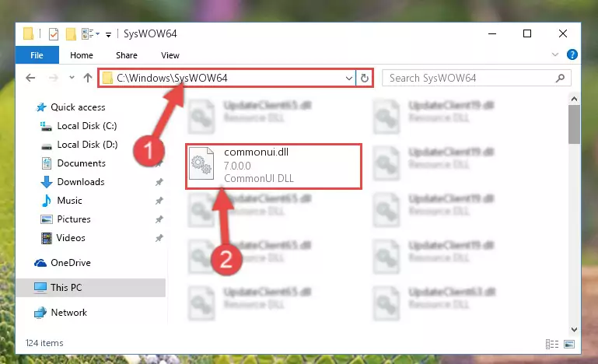
Task: Switch to the Share ribbon tab
Action: pos(126,55)
